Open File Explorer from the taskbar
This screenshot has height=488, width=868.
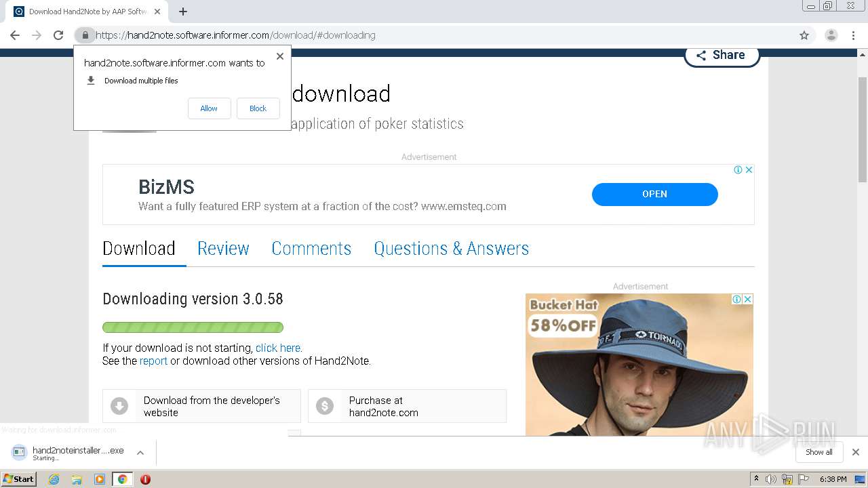click(77, 479)
